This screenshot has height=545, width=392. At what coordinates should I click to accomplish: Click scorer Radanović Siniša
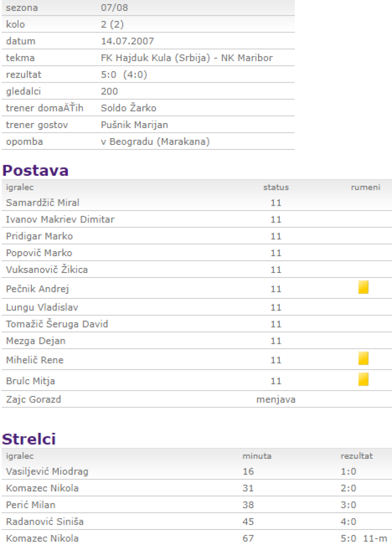(x=44, y=521)
